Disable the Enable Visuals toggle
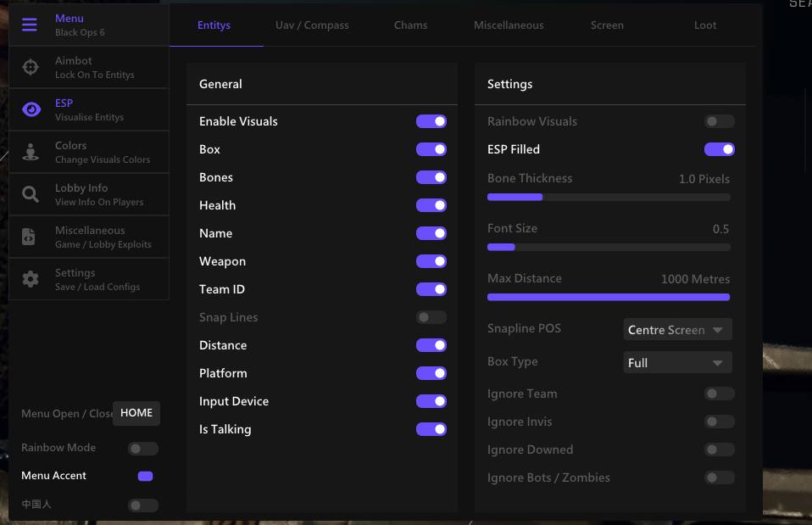Viewport: 812px width, 525px height. (431, 121)
